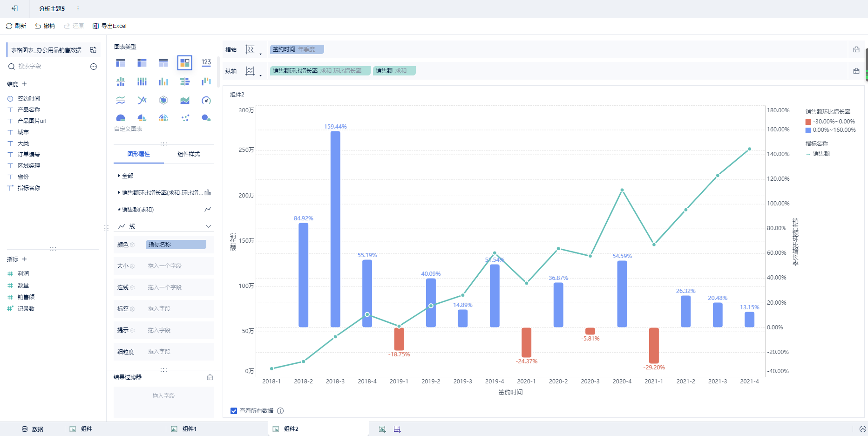
Task: Uncheck the 查看所有数据 checkbox
Action: coord(234,411)
